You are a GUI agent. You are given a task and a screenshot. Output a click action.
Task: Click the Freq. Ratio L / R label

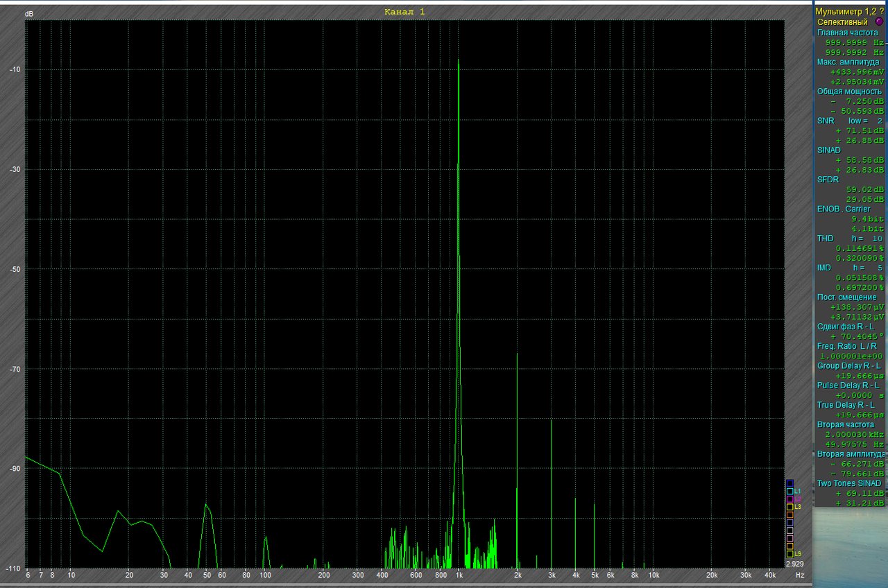point(848,345)
